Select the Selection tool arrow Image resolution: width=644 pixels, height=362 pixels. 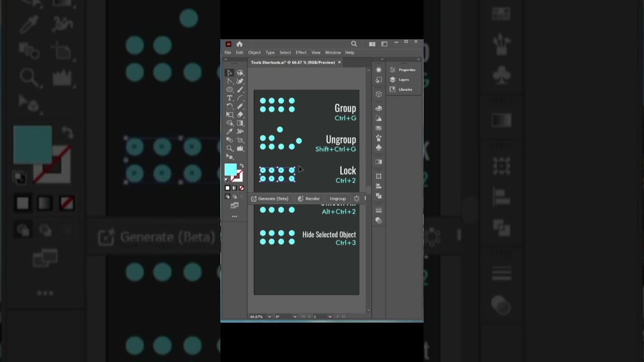tap(229, 72)
